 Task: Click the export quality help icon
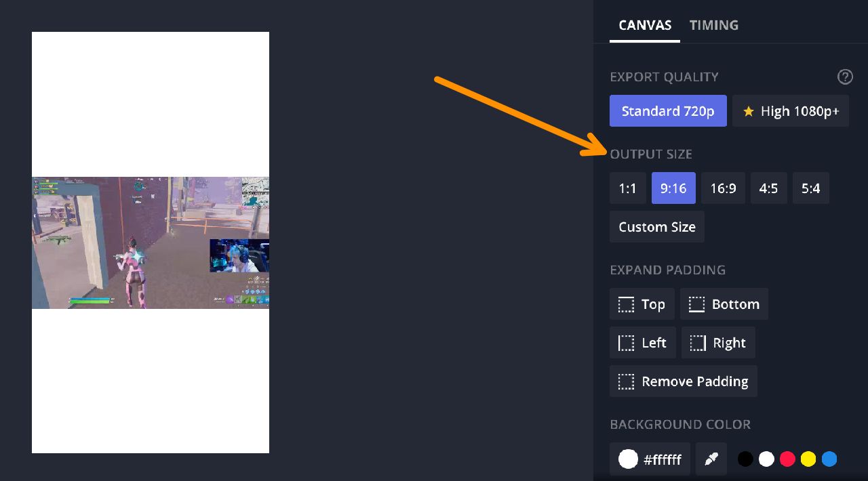pos(845,77)
